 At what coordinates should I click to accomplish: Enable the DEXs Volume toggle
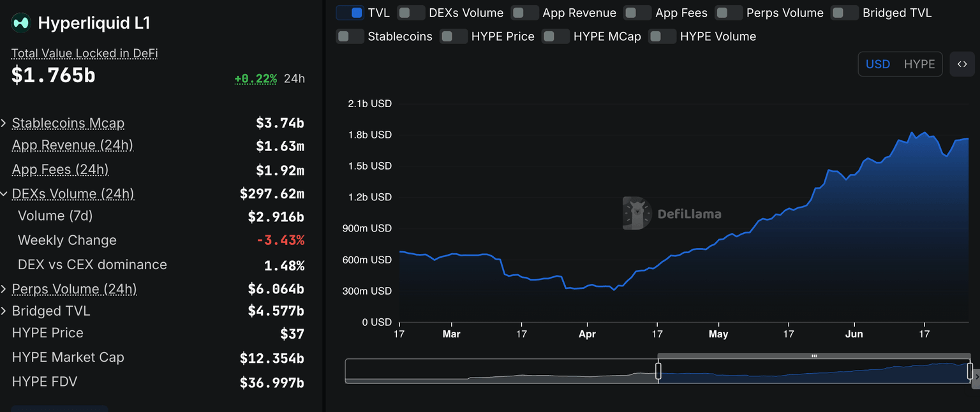click(411, 13)
